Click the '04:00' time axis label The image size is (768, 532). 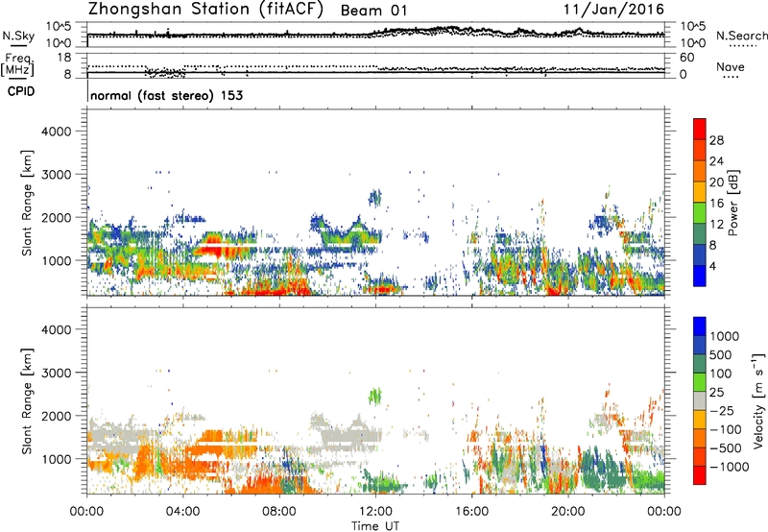pyautogui.click(x=182, y=512)
